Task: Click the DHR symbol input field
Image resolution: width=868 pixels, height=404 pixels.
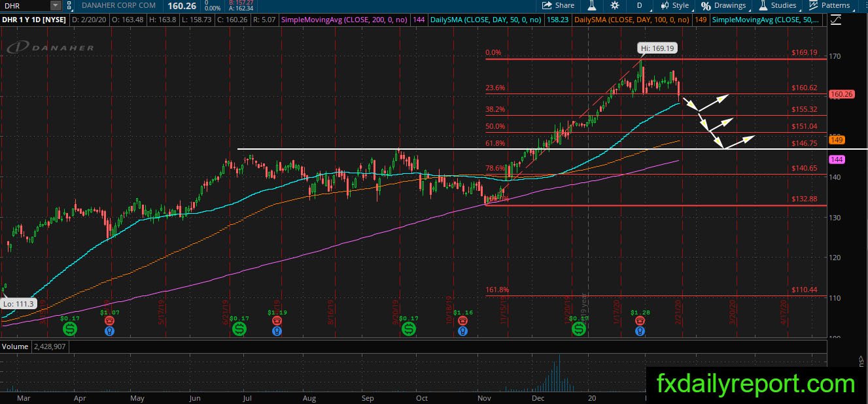Action: [x=26, y=5]
